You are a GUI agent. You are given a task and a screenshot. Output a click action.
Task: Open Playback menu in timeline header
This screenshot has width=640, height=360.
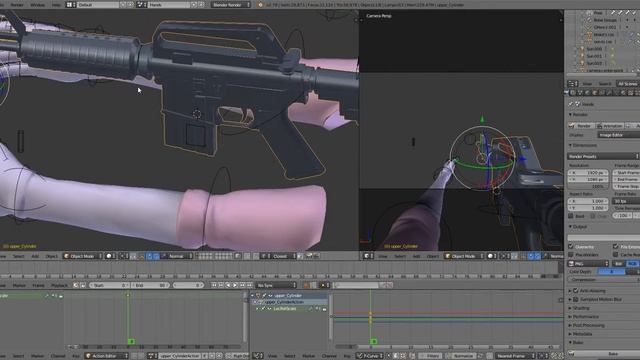[60, 285]
